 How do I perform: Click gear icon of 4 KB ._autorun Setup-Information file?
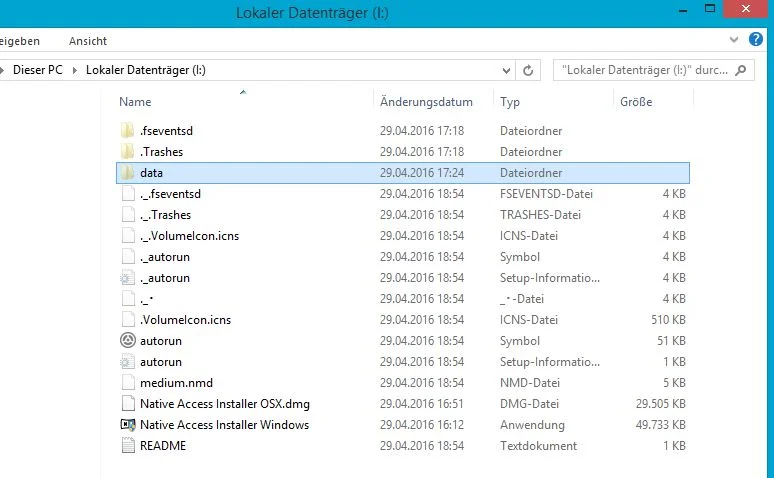pyautogui.click(x=127, y=278)
